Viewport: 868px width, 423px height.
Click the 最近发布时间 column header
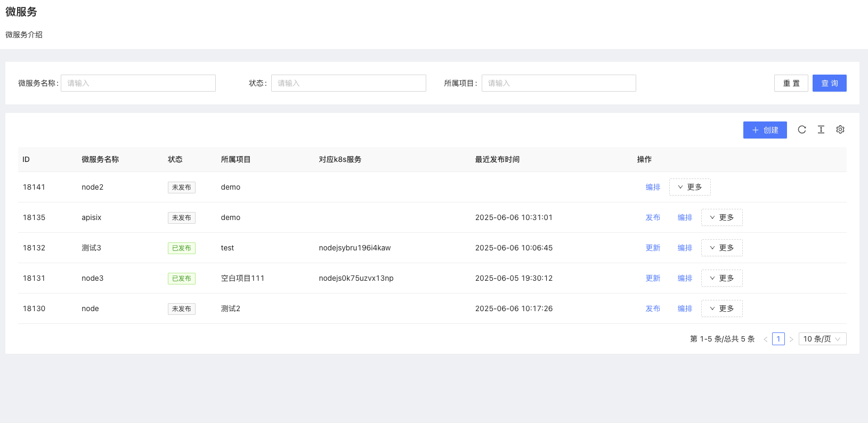[497, 159]
